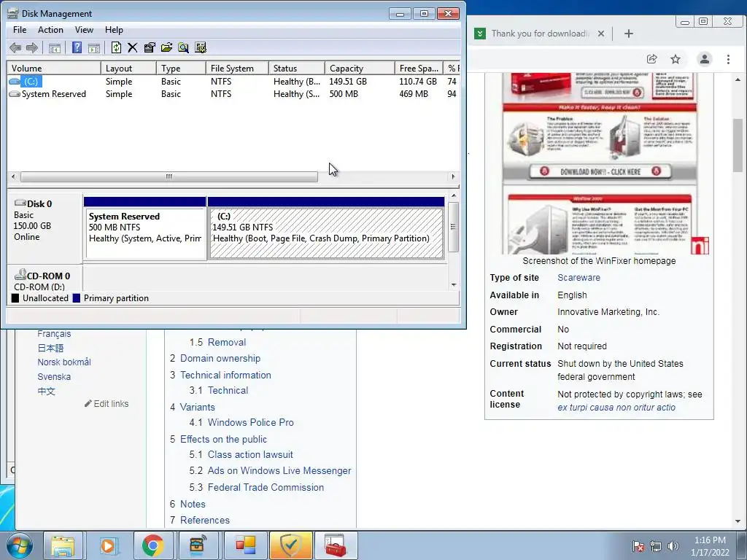Click the taskbar clock showing 1:16 PM

pyautogui.click(x=710, y=546)
